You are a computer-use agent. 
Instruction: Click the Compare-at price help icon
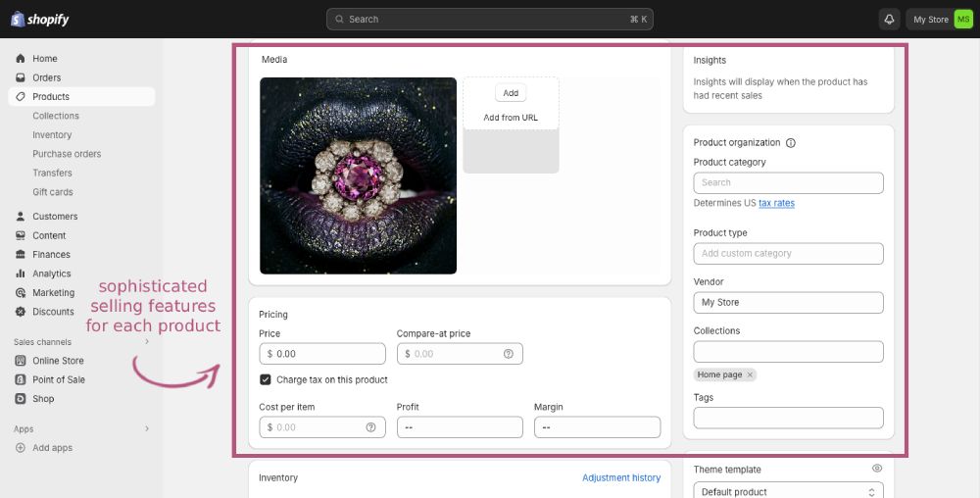pyautogui.click(x=508, y=354)
